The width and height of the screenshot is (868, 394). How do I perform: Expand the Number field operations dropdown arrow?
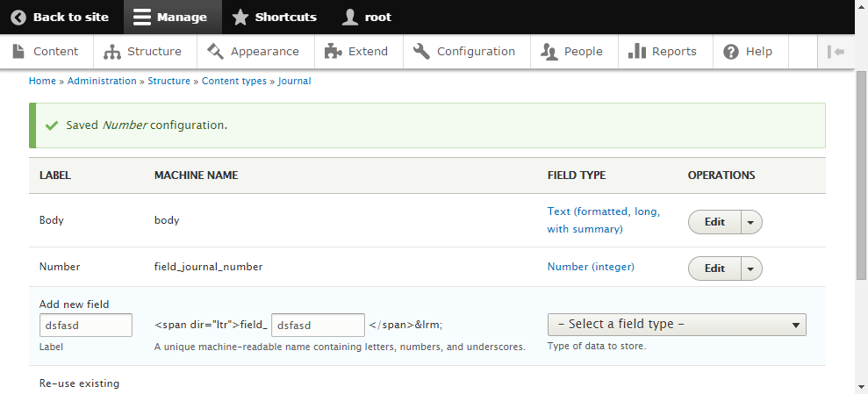click(x=750, y=268)
